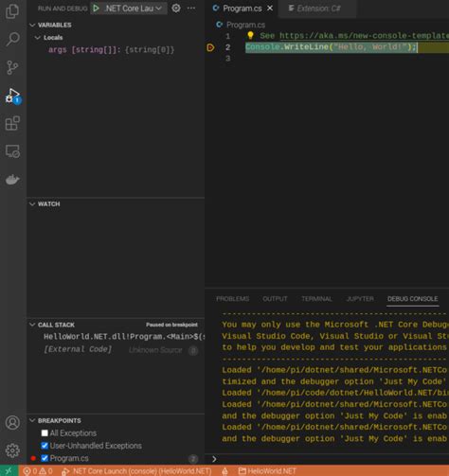
Task: Start debugging with the green play button
Action: (x=96, y=9)
